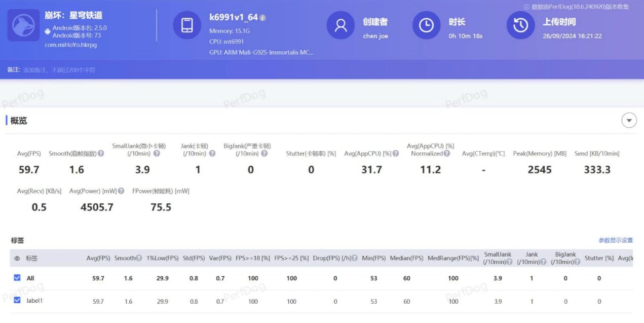Click help icon next to BigJank overview metric
Screen dimensions: 644x323
[264, 154]
